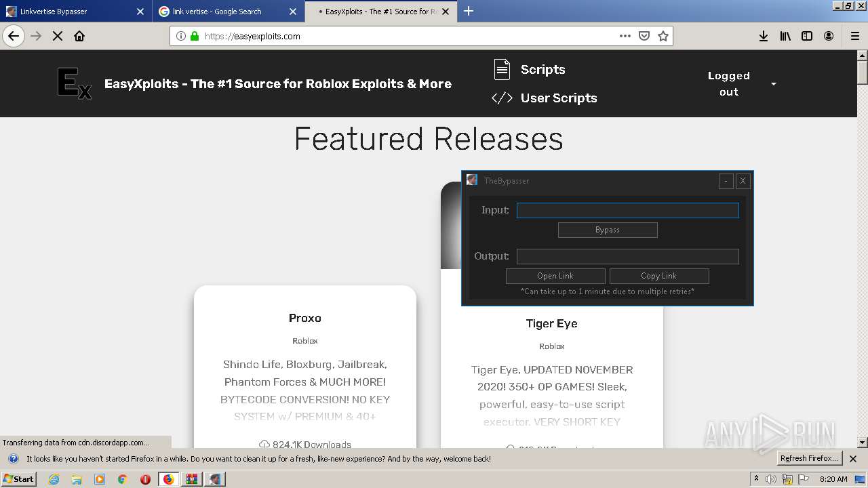Open the Firefox Account menu
This screenshot has height=488, width=868.
(x=829, y=36)
